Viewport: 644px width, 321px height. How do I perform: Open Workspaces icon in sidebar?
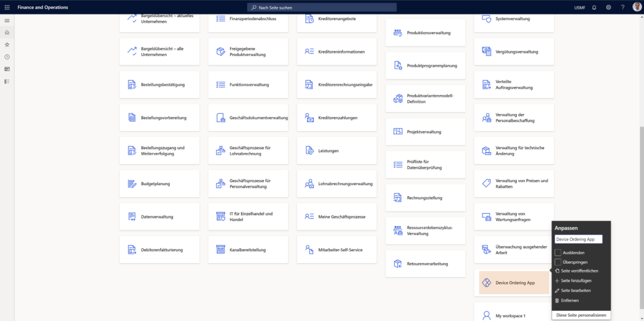(7, 69)
